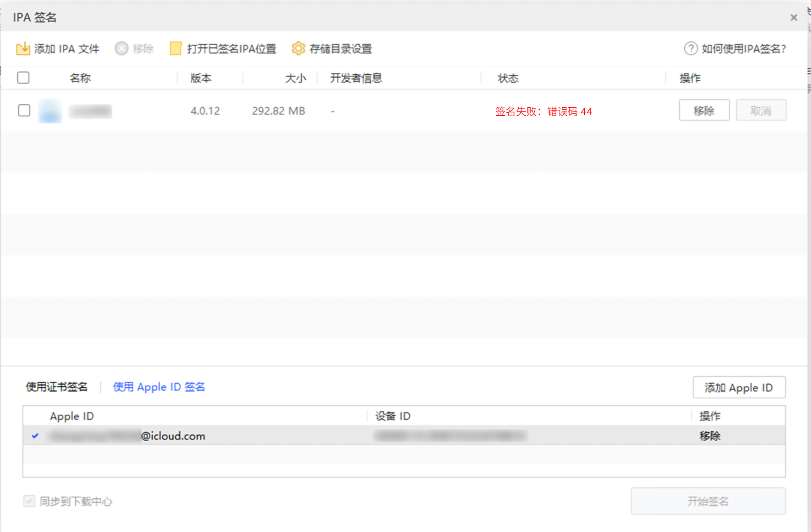
Task: Click the Add Apple ID button
Action: coord(739,387)
